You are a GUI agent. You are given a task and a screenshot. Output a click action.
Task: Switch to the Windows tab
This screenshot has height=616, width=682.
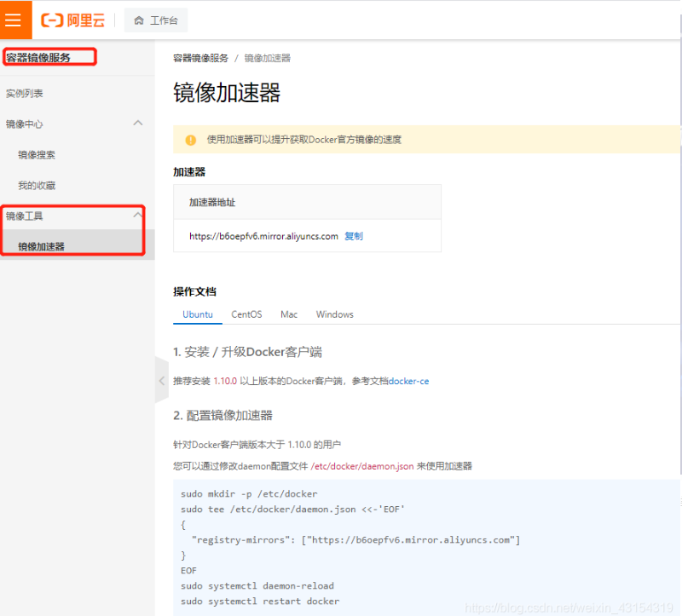pos(334,314)
